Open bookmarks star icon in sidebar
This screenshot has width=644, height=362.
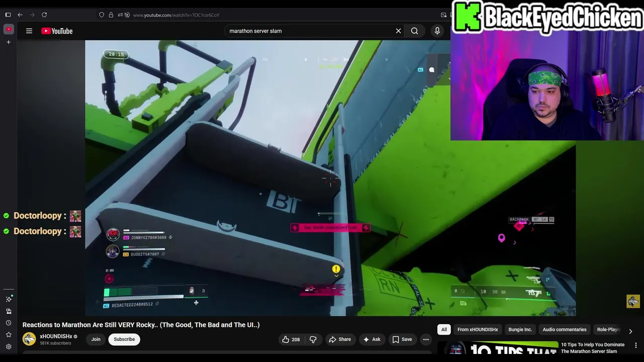click(9, 335)
